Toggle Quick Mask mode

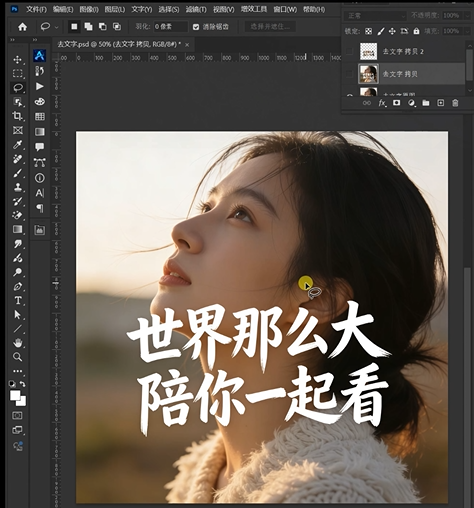coord(17,415)
